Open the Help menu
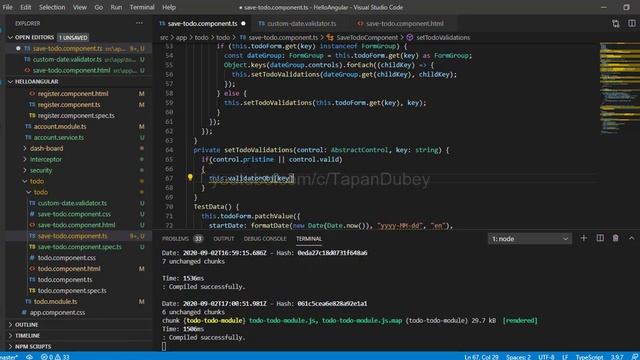 coord(169,7)
